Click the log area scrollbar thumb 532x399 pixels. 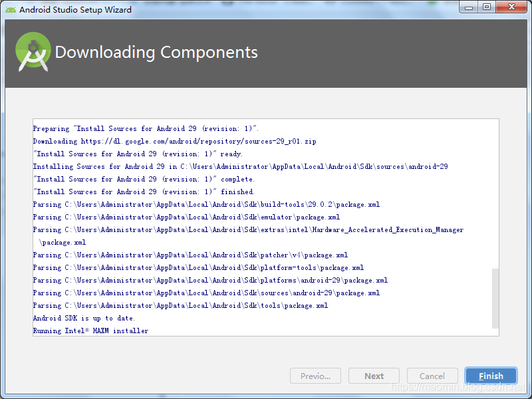tap(495, 299)
